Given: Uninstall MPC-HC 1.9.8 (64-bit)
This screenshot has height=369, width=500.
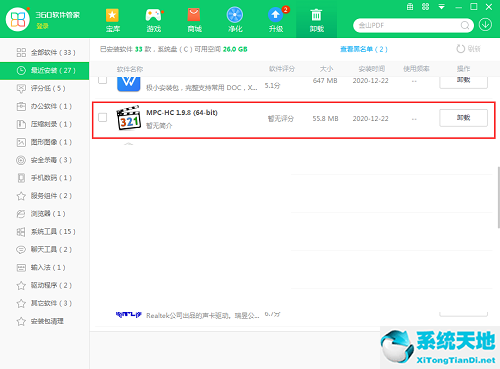Looking at the screenshot, I should [x=463, y=118].
